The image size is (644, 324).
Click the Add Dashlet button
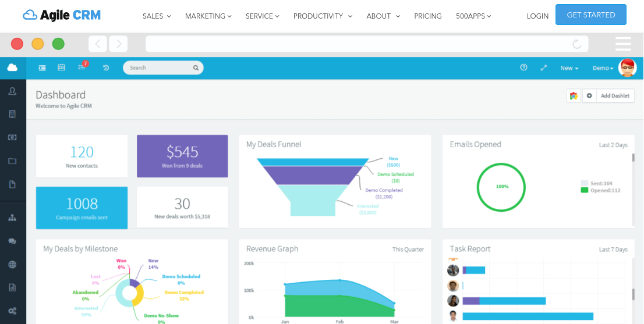click(615, 95)
